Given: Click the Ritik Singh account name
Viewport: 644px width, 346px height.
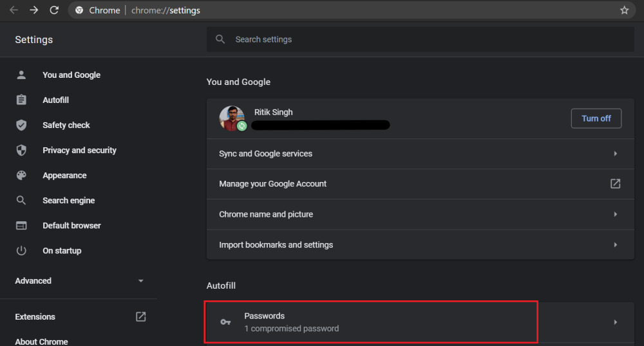Looking at the screenshot, I should (x=274, y=113).
